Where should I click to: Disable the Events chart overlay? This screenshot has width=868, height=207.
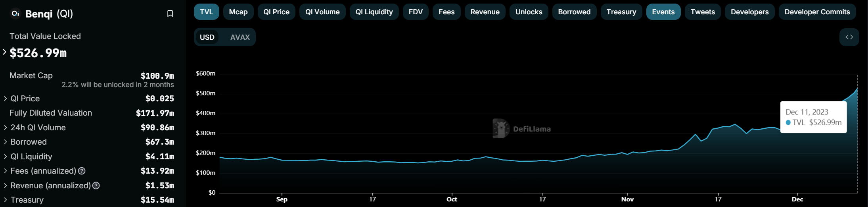tap(663, 12)
